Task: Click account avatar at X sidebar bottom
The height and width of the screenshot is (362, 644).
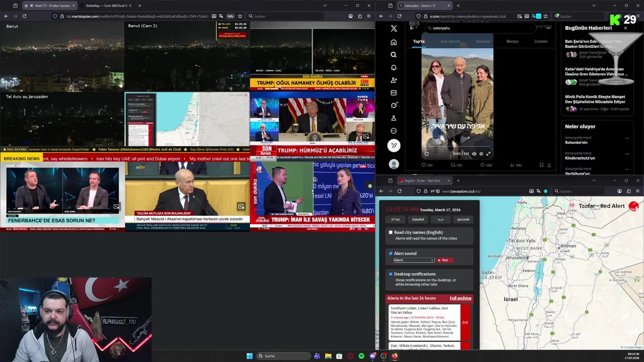Action: coord(393,164)
